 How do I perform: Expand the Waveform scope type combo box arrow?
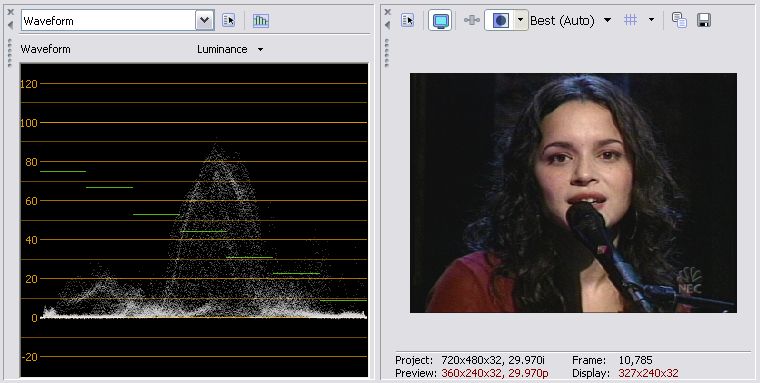click(205, 20)
